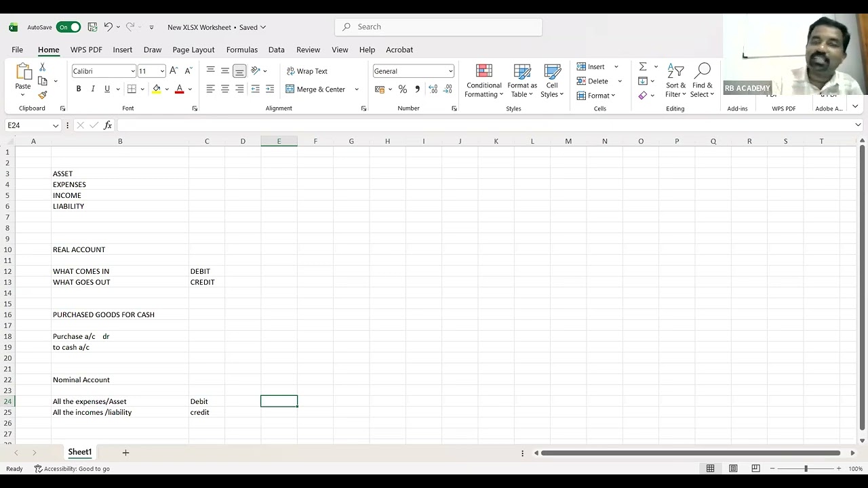The width and height of the screenshot is (868, 488).
Task: Decrease font size with the smaller A icon
Action: pos(189,70)
